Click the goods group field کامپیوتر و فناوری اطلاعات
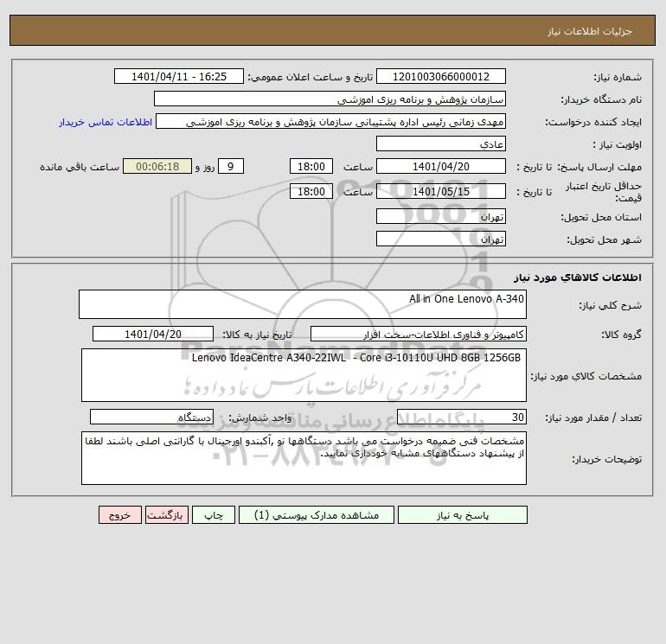 (419, 334)
